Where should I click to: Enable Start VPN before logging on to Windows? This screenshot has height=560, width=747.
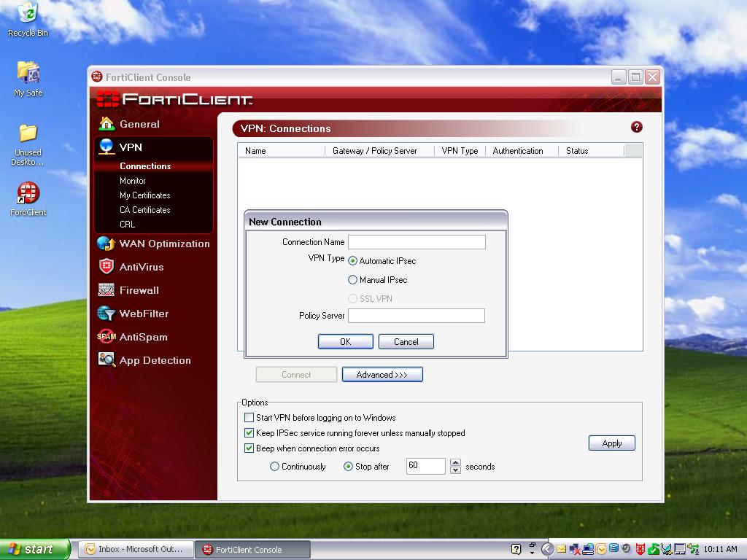pyautogui.click(x=249, y=418)
